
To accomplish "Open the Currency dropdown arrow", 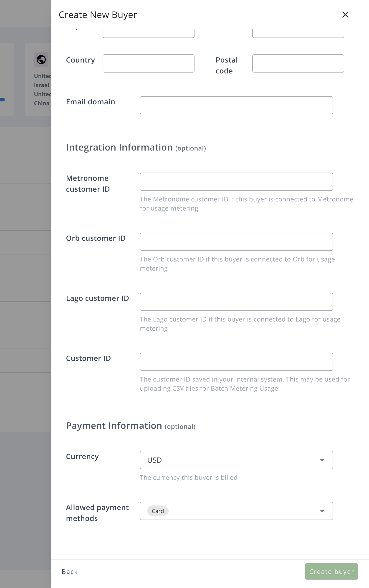I will click(322, 460).
